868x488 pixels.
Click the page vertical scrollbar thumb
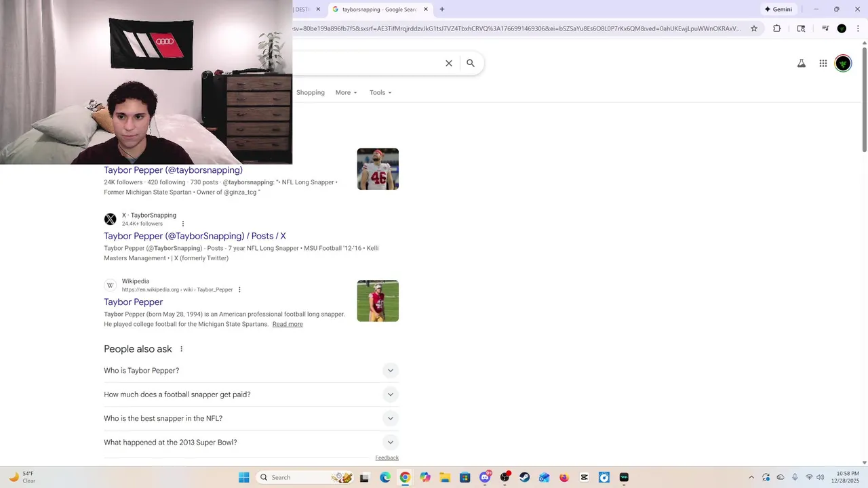[864, 100]
